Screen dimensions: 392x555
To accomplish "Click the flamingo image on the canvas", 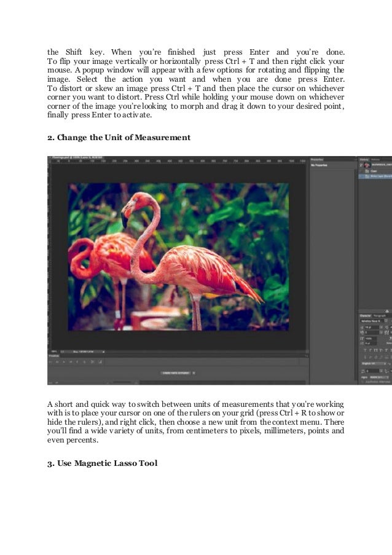I will [x=179, y=257].
